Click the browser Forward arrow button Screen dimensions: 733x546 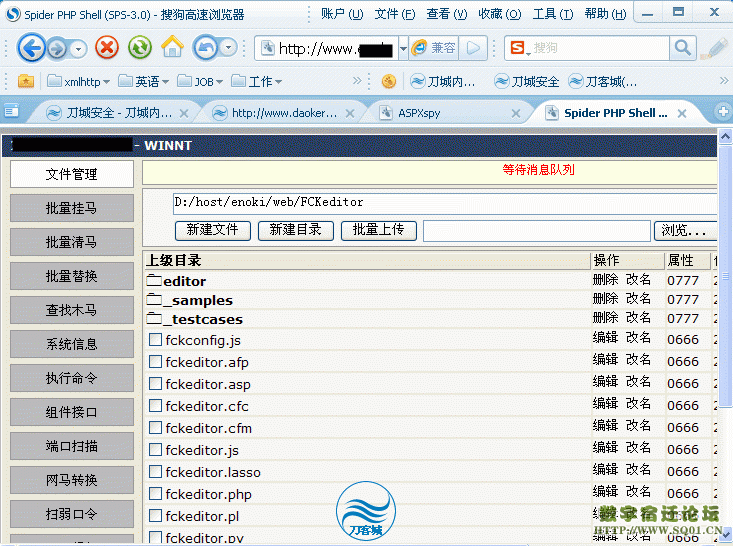pyautogui.click(x=57, y=49)
